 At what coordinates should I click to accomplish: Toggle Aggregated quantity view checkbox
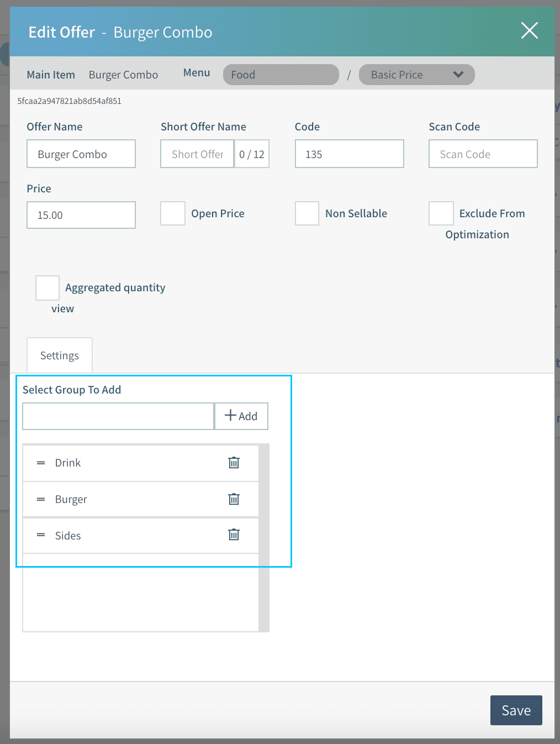[47, 288]
